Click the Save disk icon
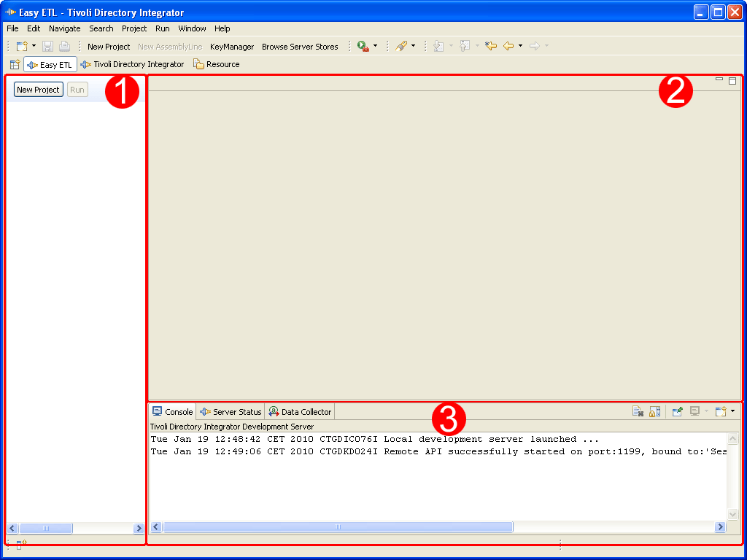Image resolution: width=747 pixels, height=560 pixels. [x=47, y=46]
